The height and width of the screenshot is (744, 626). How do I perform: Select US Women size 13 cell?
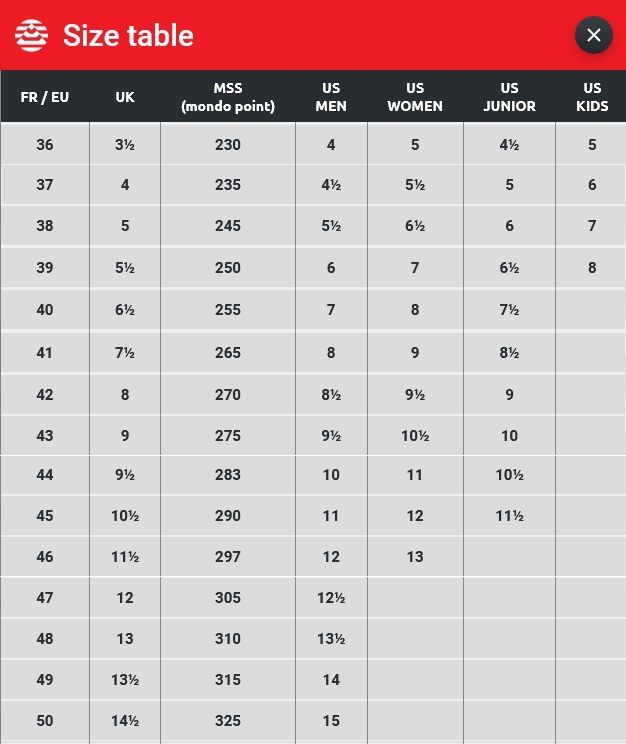click(x=415, y=557)
